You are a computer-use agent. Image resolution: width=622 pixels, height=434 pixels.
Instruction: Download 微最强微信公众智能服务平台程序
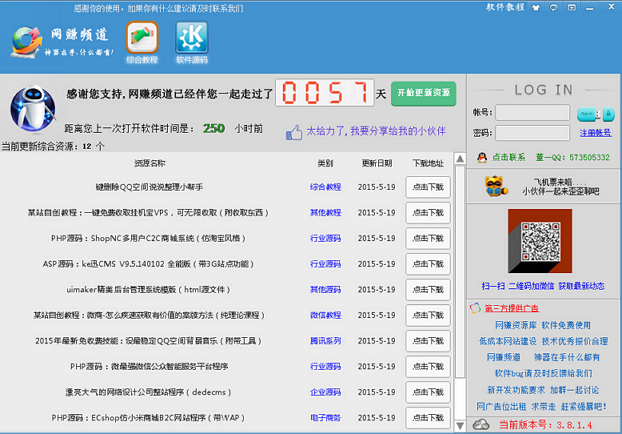[x=428, y=367]
